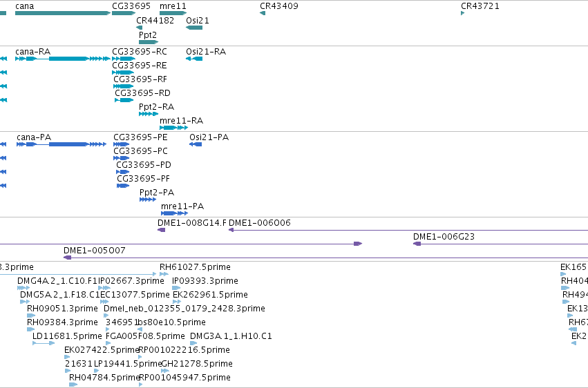Screen dimensions: 588x388
Task: Select the DME1-008G14.F clone marker
Action: [x=161, y=230]
